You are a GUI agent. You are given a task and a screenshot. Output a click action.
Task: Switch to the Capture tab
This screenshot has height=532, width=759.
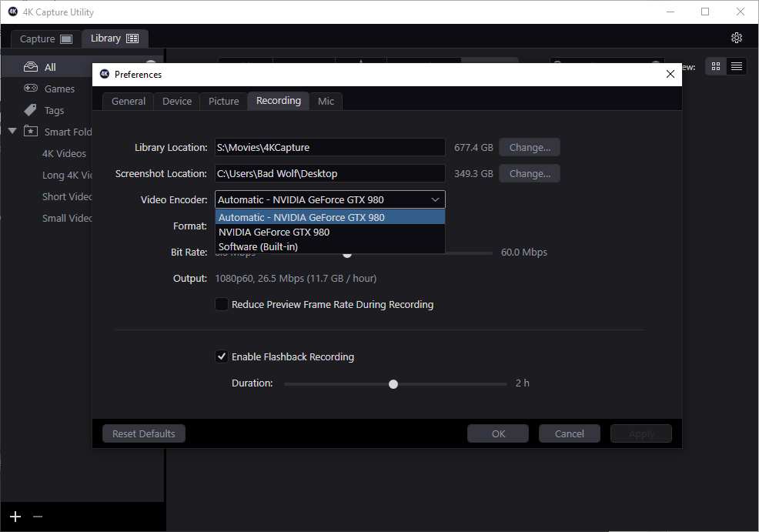pyautogui.click(x=46, y=38)
